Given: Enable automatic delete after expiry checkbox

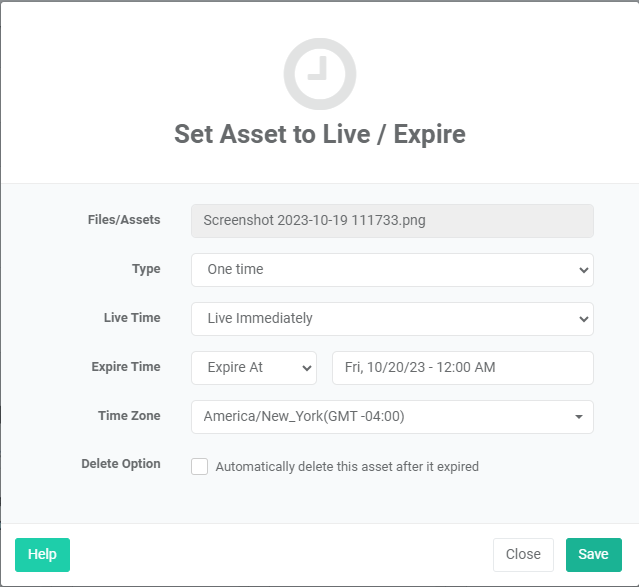Looking at the screenshot, I should point(200,466).
